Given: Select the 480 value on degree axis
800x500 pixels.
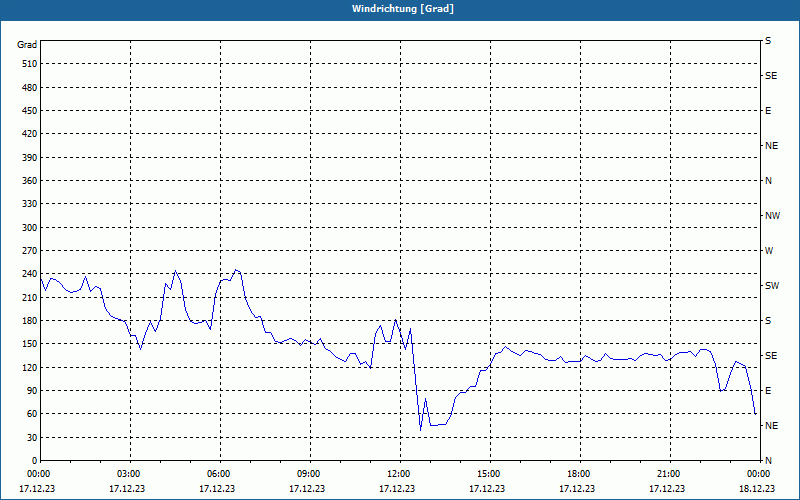Looking at the screenshot, I should click(30, 88).
